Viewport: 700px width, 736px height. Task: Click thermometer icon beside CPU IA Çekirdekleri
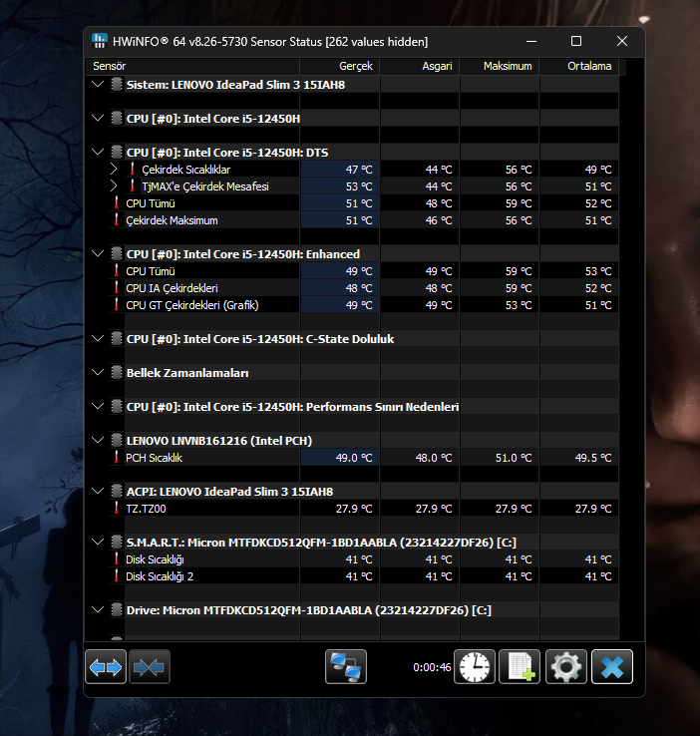pos(117,288)
